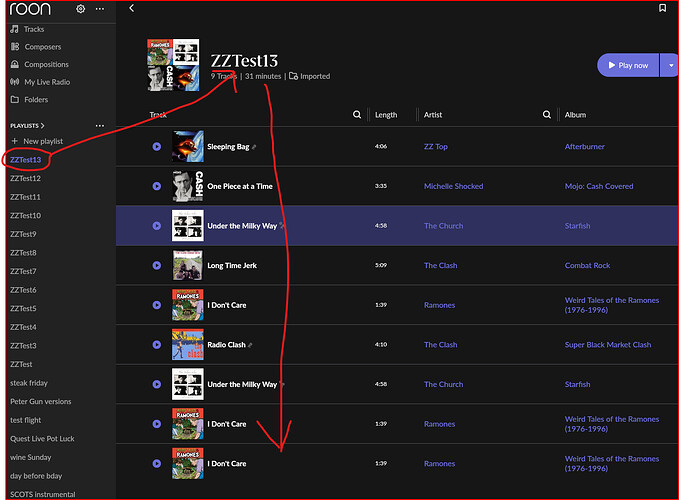Click the Long Time Jerk track title

[x=232, y=265]
